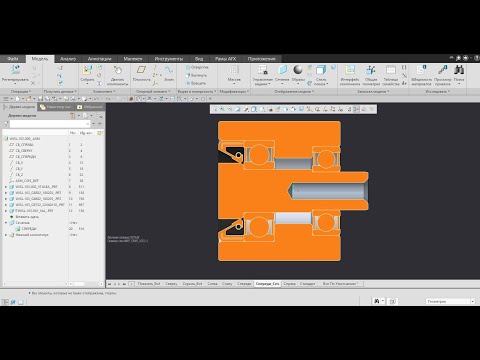Click the Отверстие hole tool

(197, 67)
